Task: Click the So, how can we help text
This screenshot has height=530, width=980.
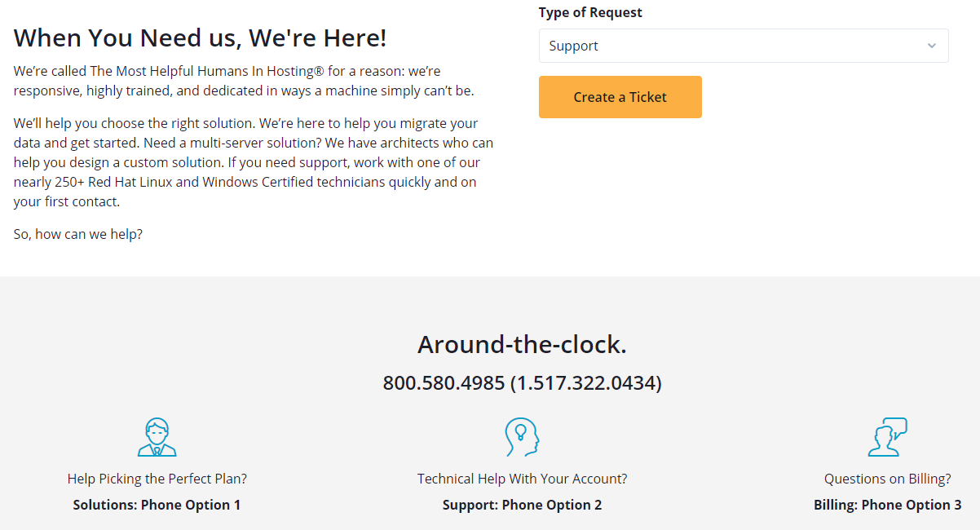Action: (x=78, y=234)
